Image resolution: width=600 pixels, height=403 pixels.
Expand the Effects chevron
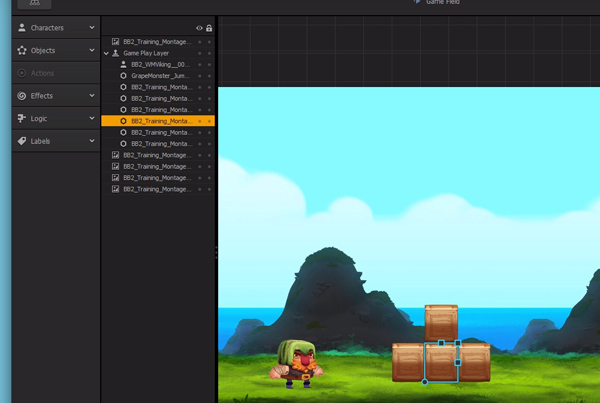pyautogui.click(x=92, y=95)
